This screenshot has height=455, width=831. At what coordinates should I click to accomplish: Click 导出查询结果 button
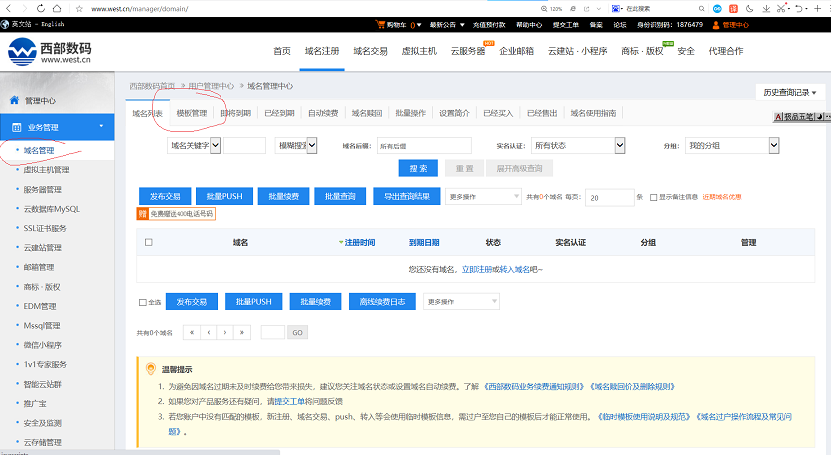point(406,196)
